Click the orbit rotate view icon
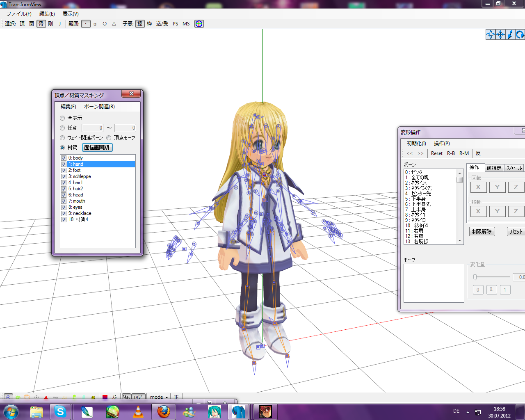Viewport: 525px width, 420px height. point(491,34)
